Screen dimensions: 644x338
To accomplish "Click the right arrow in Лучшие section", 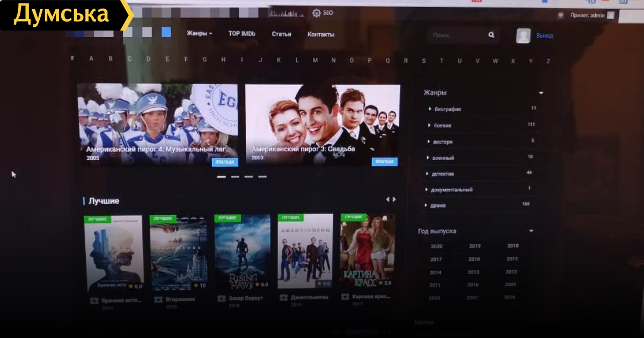I will (394, 200).
